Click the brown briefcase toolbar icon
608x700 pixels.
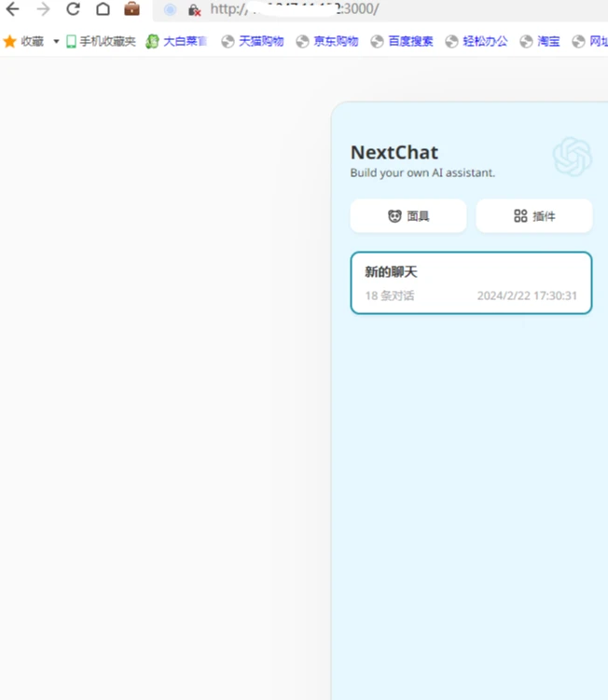pyautogui.click(x=131, y=9)
